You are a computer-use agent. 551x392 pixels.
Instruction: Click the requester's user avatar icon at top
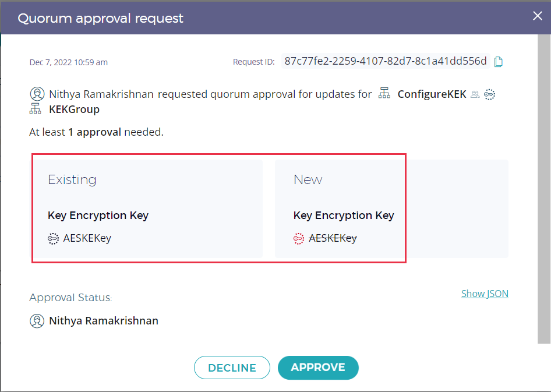(37, 94)
